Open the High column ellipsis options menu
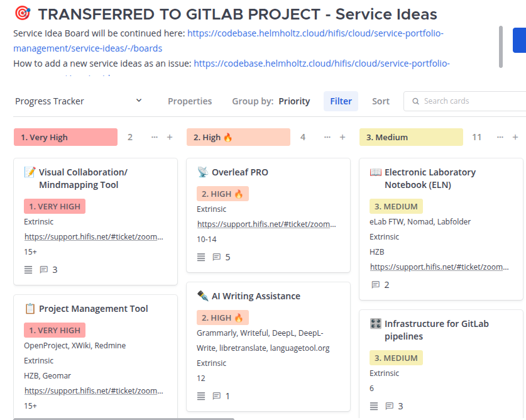The width and height of the screenshot is (526, 420). click(327, 137)
